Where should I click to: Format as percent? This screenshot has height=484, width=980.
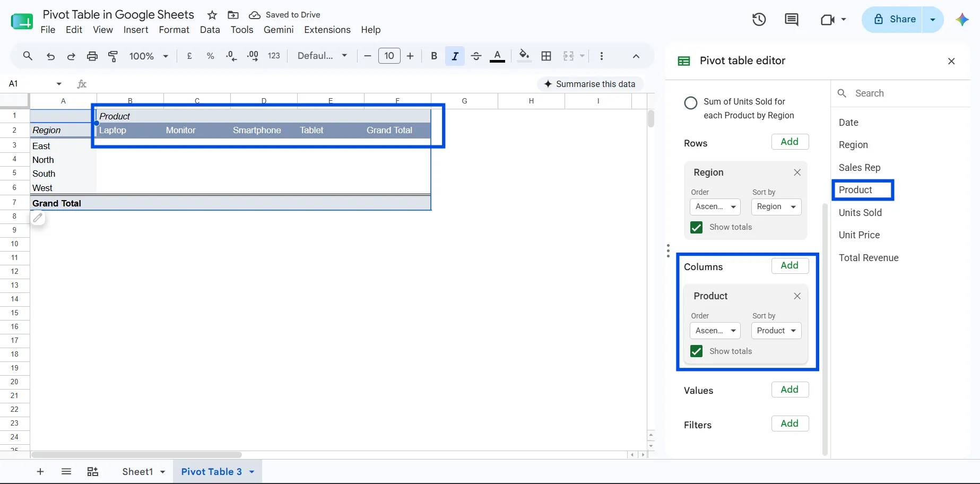point(211,56)
